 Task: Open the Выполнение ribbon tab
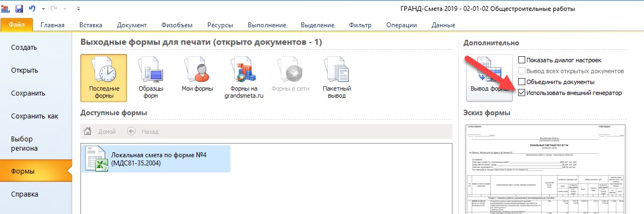coord(266,26)
